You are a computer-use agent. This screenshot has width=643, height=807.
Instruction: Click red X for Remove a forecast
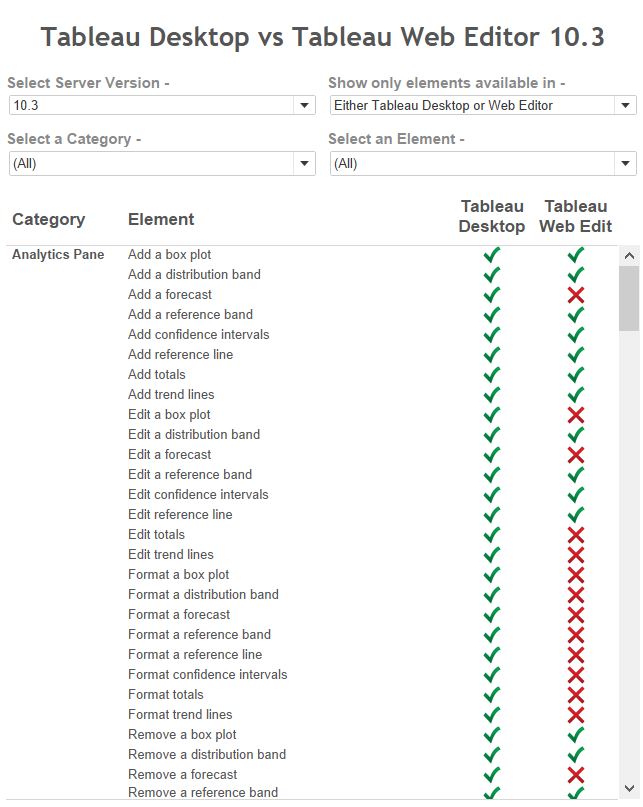click(576, 775)
